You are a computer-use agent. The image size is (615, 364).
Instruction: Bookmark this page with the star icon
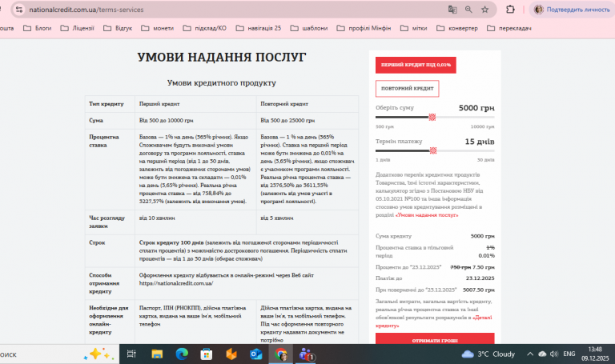click(485, 10)
